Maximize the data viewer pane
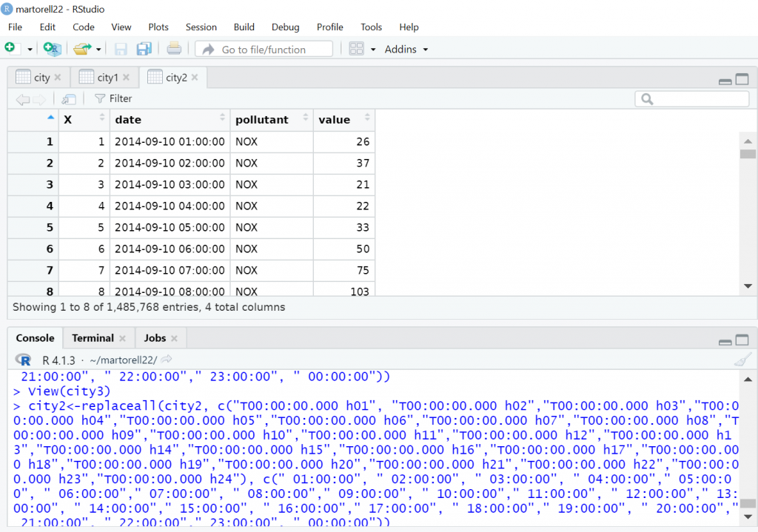 point(742,79)
